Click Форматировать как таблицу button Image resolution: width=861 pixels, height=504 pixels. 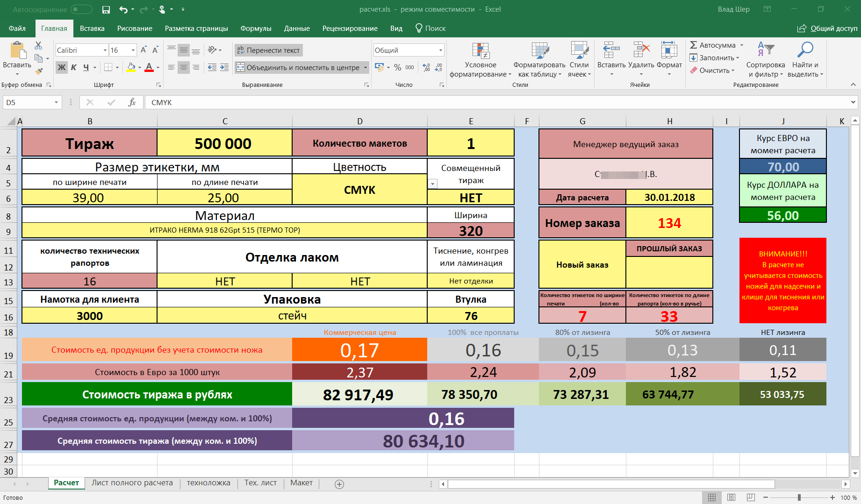tap(539, 60)
